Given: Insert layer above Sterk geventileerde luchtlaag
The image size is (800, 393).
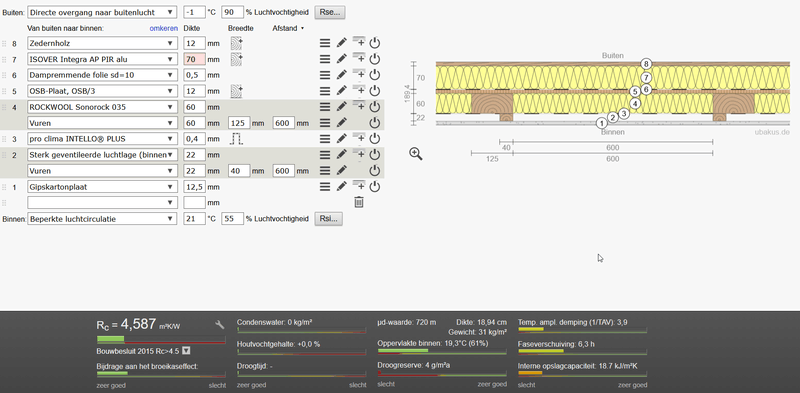Looking at the screenshot, I should (359, 153).
